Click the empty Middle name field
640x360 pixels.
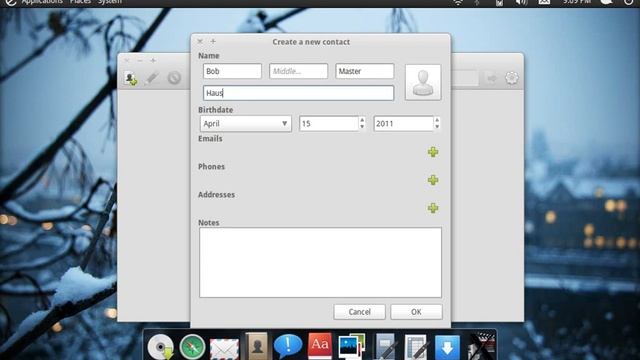click(298, 71)
